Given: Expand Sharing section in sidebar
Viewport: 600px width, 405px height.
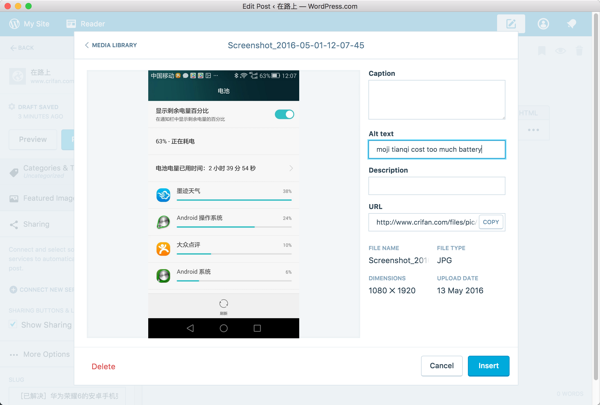Looking at the screenshot, I should pos(36,224).
